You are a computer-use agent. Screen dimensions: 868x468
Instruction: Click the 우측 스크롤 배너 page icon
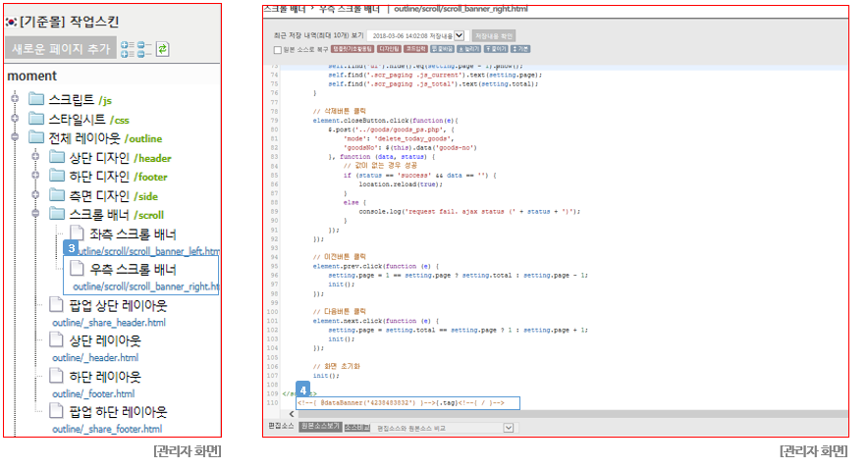click(77, 268)
